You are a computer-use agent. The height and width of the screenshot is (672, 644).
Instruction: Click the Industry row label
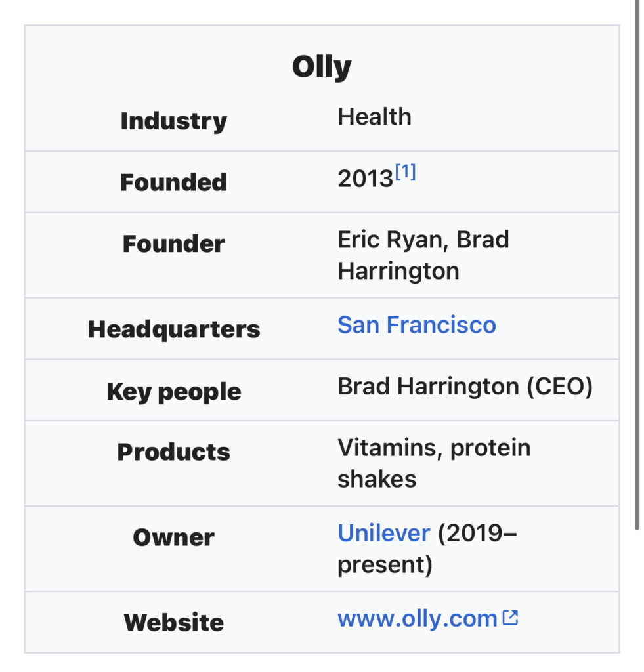(173, 121)
